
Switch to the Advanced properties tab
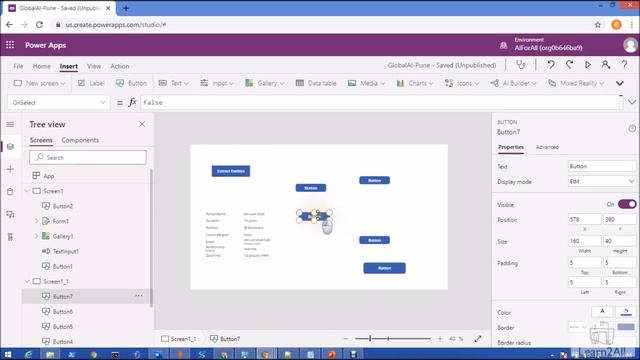point(547,147)
